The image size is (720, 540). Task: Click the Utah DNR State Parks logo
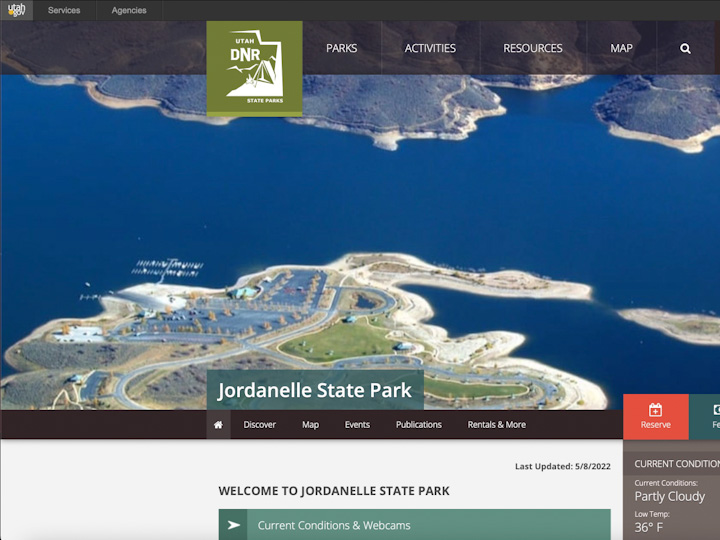[254, 68]
